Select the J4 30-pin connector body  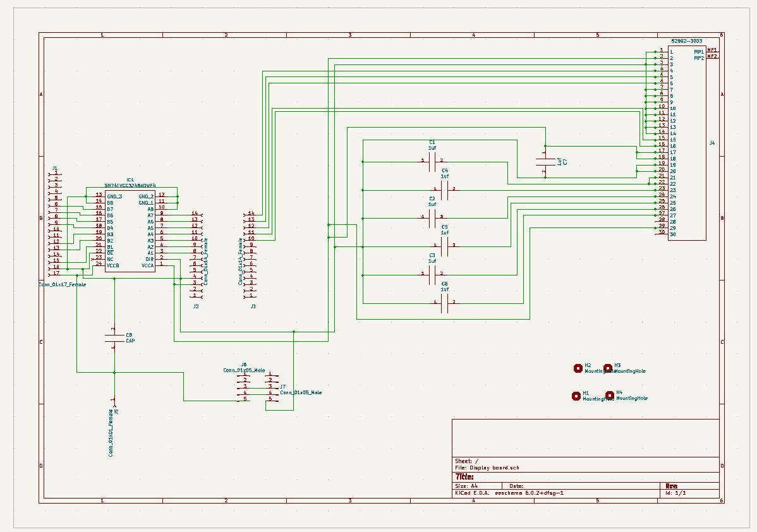tap(687, 143)
